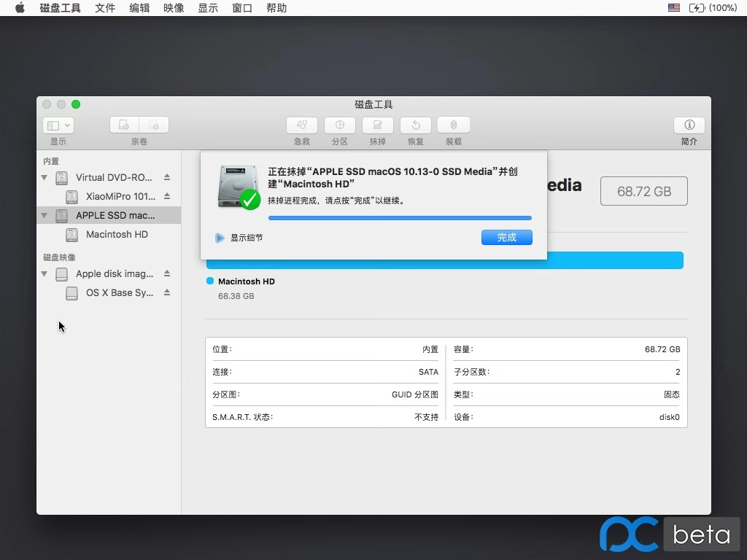The width and height of the screenshot is (747, 560).
Task: Click the blue Macintosh HD legend dot
Action: tap(210, 281)
